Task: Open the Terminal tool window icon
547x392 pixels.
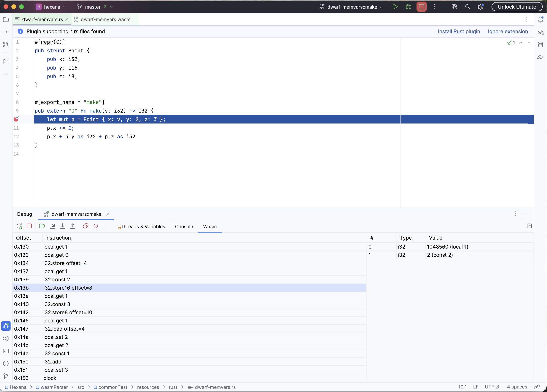Action: (6, 351)
